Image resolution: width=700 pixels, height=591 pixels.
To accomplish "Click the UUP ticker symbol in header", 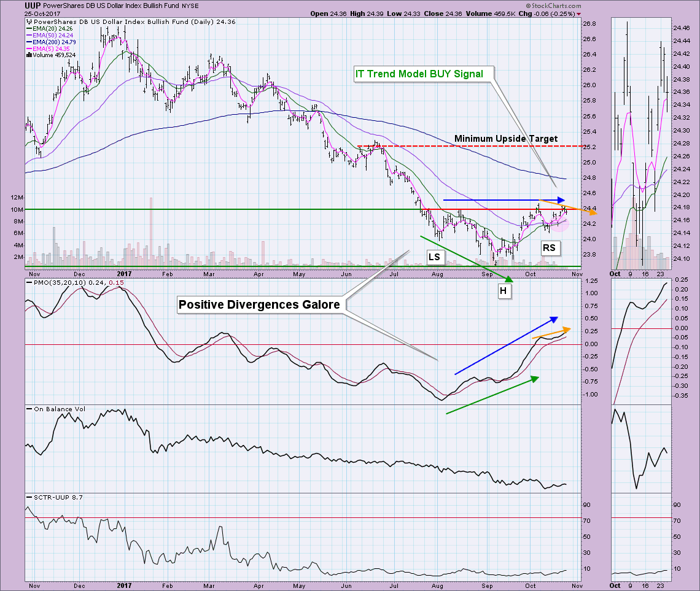I will 33,6.
